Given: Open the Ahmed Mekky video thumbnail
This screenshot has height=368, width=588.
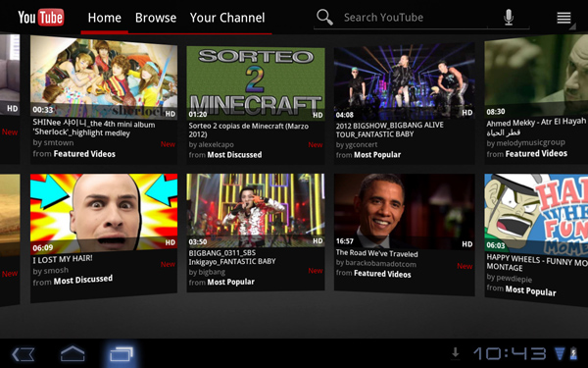Looking at the screenshot, I should [536, 76].
